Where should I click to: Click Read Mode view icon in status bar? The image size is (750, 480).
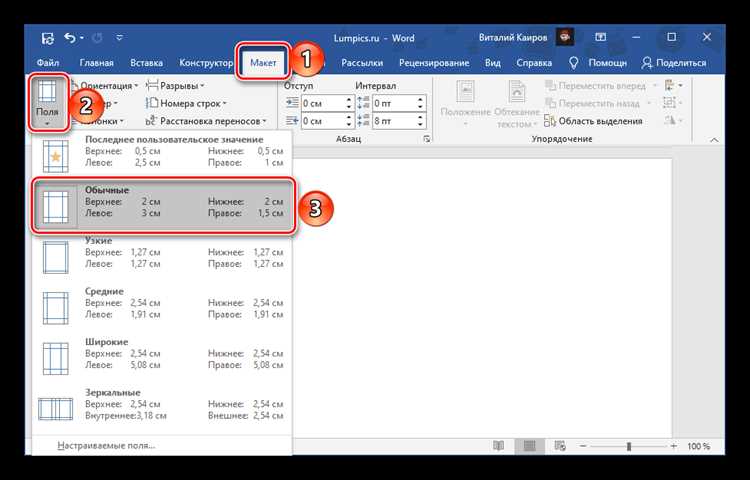(498, 446)
